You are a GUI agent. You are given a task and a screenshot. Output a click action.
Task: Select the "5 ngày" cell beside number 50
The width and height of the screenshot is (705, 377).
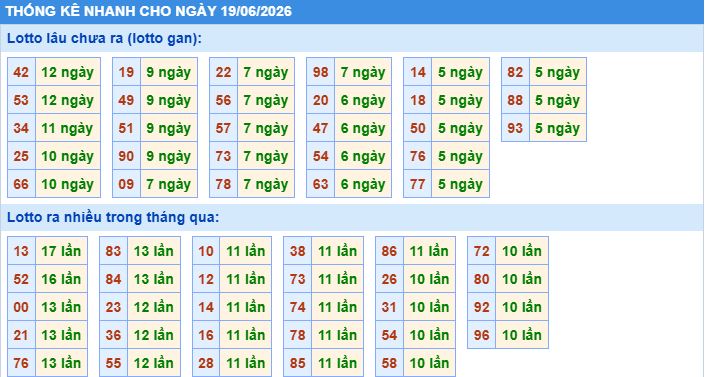pyautogui.click(x=460, y=128)
